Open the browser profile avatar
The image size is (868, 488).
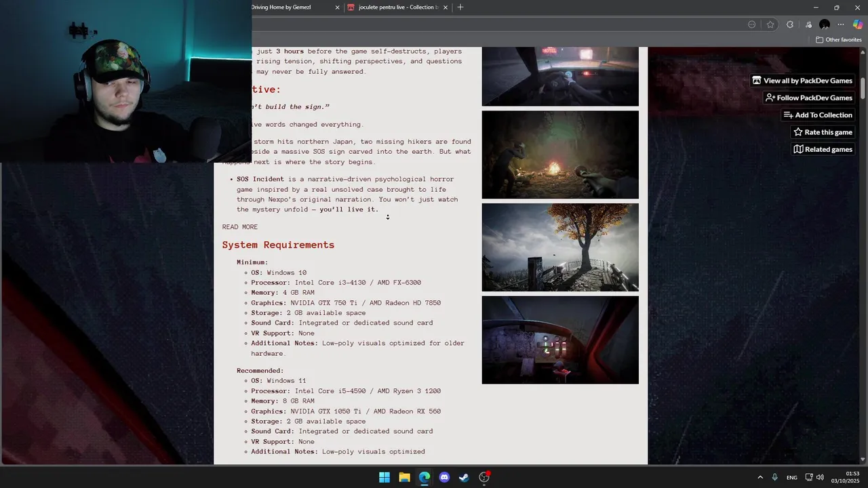click(825, 24)
